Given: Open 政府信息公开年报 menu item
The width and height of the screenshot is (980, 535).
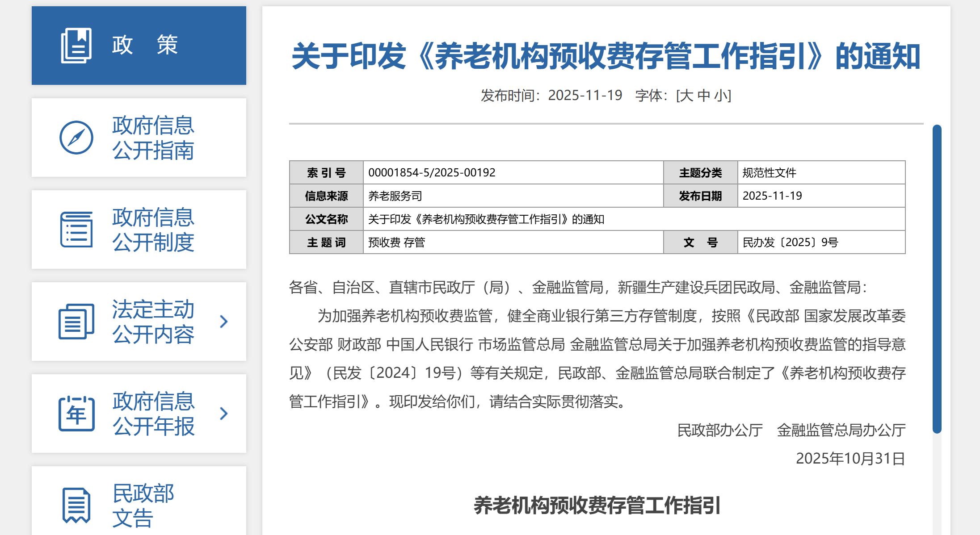Looking at the screenshot, I should point(139,414).
